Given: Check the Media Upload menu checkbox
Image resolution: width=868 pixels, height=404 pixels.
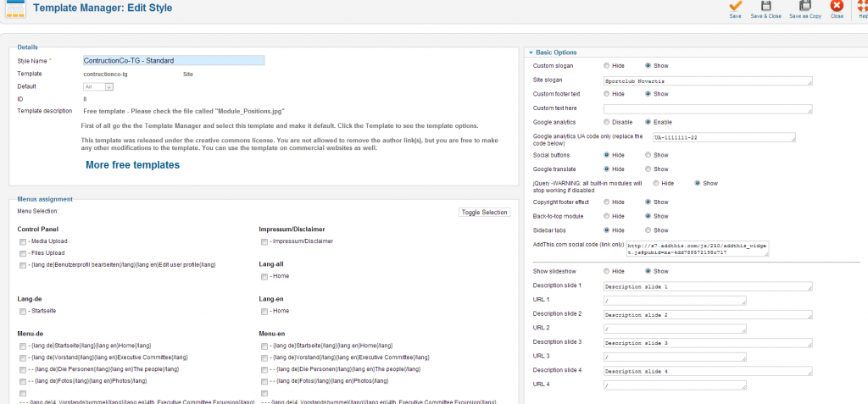Looking at the screenshot, I should pyautogui.click(x=21, y=241).
